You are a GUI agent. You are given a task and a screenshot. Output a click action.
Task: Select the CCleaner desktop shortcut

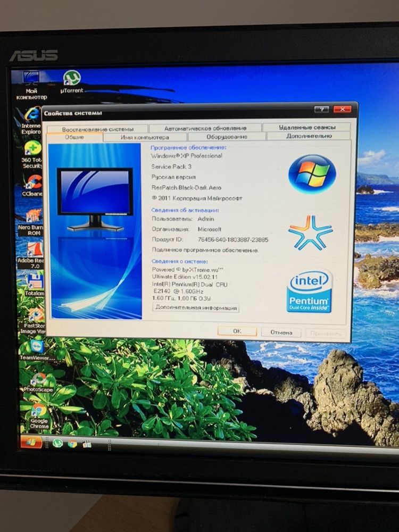(x=32, y=186)
